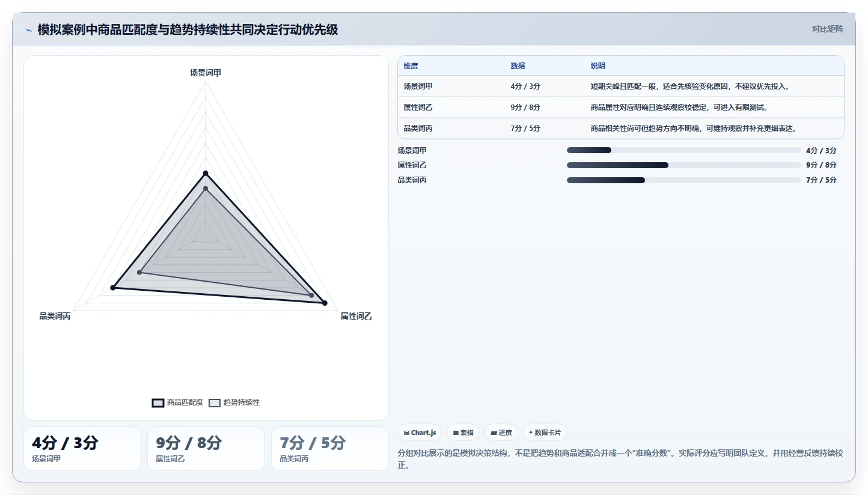The image size is (868, 495).
Task: Click 品类词丙 in the table's third row
Action: (x=418, y=128)
